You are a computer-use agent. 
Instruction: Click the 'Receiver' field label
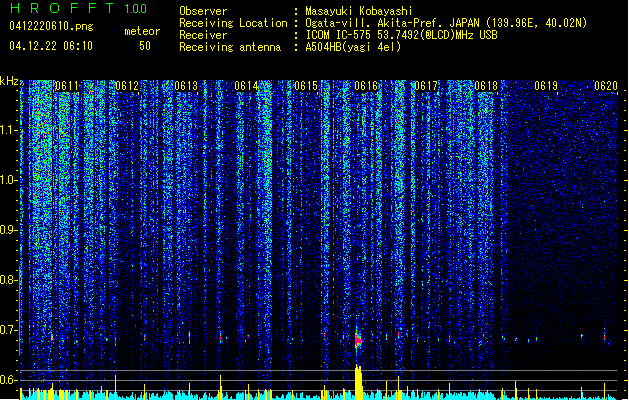click(x=203, y=35)
